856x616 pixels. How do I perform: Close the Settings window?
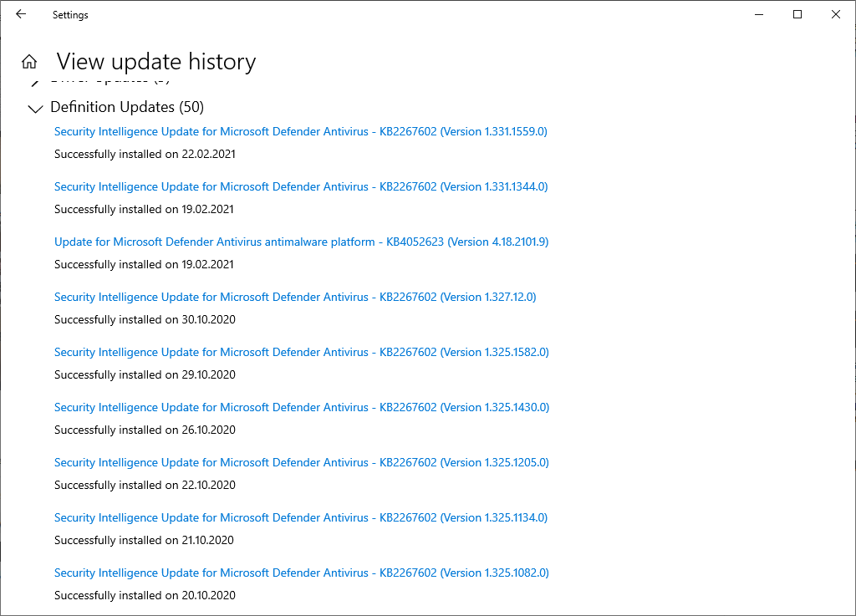[836, 15]
